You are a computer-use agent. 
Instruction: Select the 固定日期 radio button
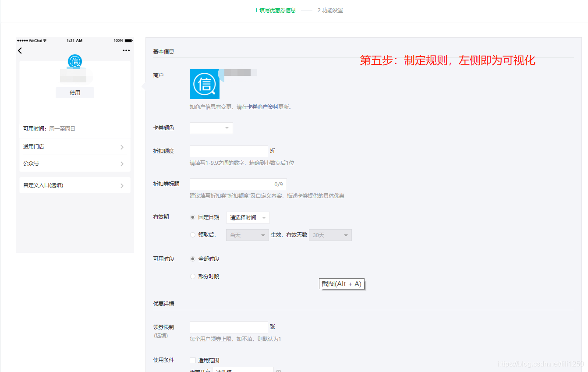tap(193, 217)
